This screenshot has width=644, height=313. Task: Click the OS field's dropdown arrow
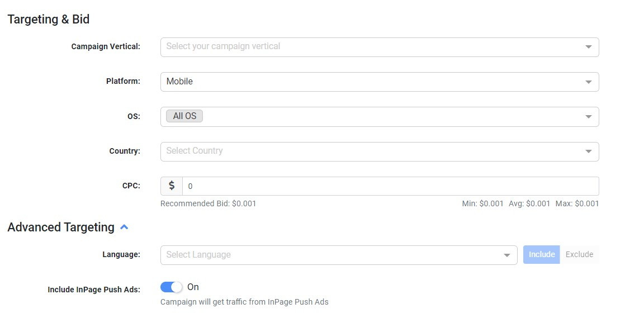click(588, 117)
